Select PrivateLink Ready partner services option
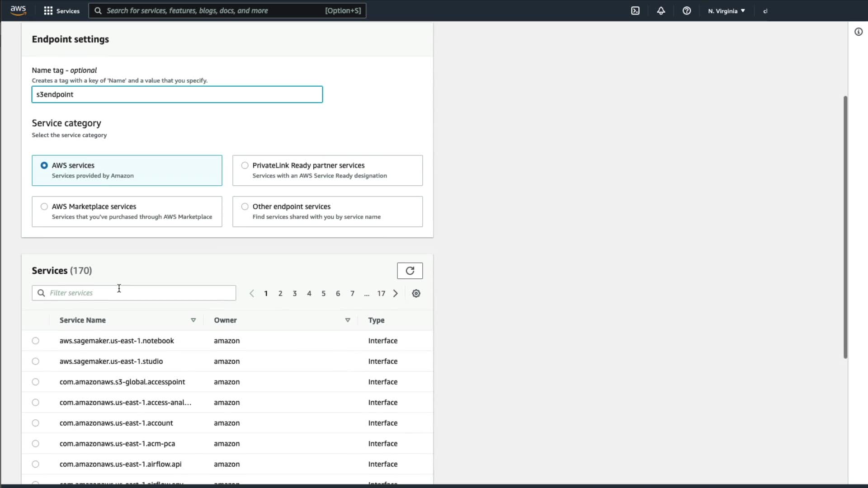The height and width of the screenshot is (488, 868). coord(245,165)
